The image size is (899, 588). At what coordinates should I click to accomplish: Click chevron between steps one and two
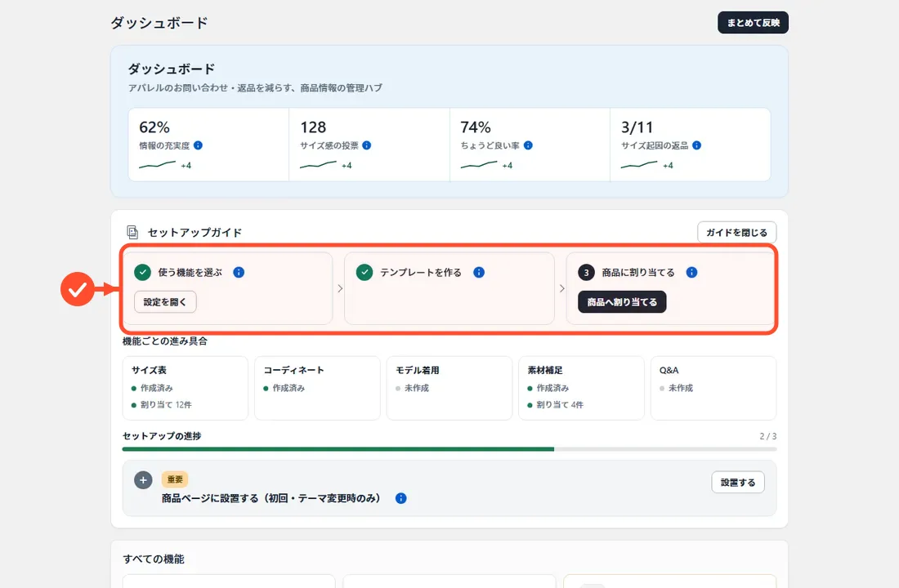click(x=340, y=288)
